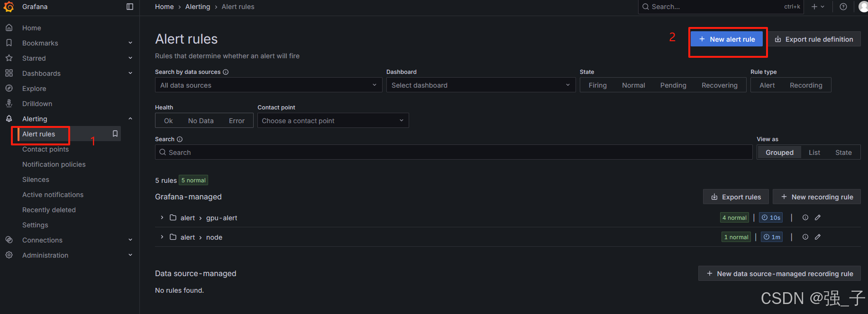Open Notification policies in sidebar
The height and width of the screenshot is (314, 868).
[x=54, y=164]
